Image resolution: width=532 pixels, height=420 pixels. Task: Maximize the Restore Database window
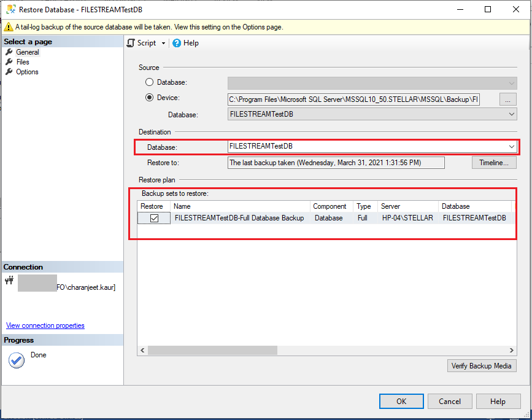pyautogui.click(x=488, y=9)
